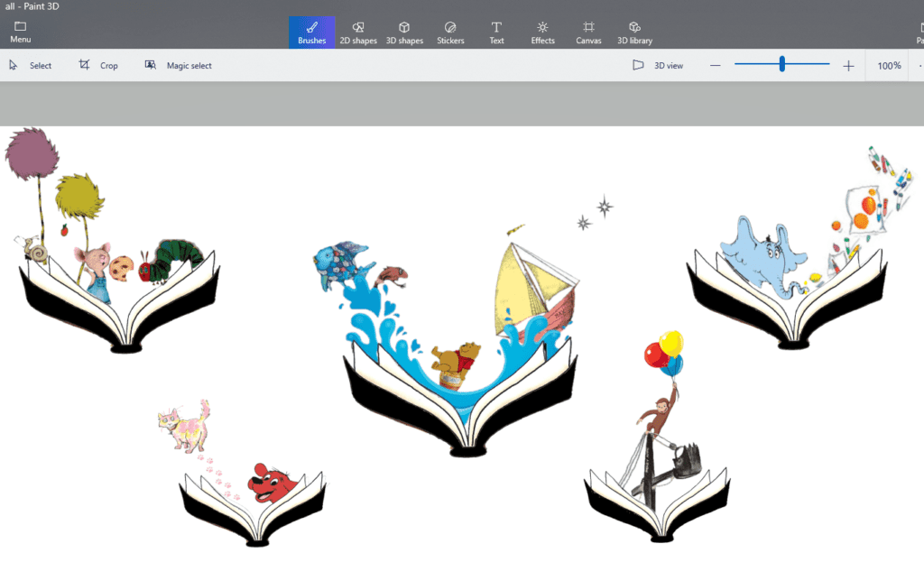
Task: Zoom out with the minus button
Action: 716,65
